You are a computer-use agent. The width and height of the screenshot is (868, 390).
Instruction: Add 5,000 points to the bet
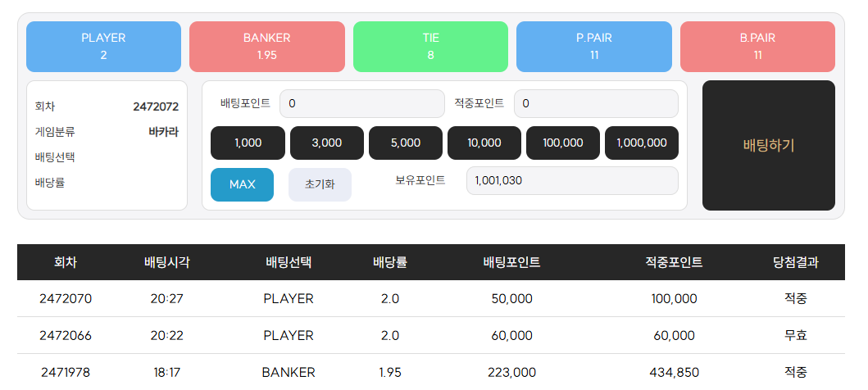[x=406, y=143]
